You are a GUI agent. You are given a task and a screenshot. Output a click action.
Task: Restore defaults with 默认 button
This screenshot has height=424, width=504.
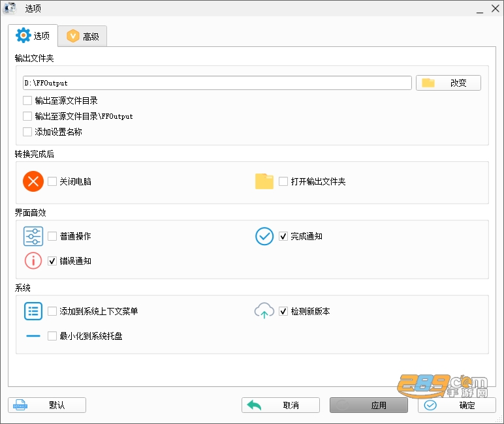point(47,405)
